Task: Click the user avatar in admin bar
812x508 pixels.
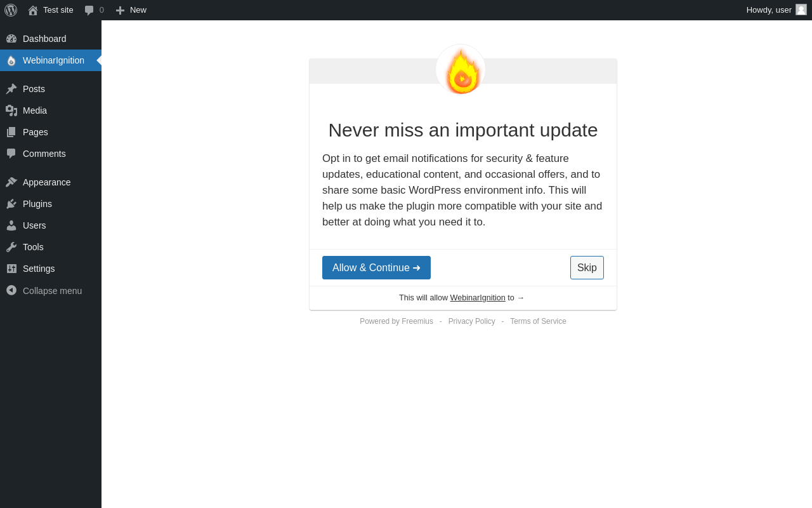Action: coord(801,10)
